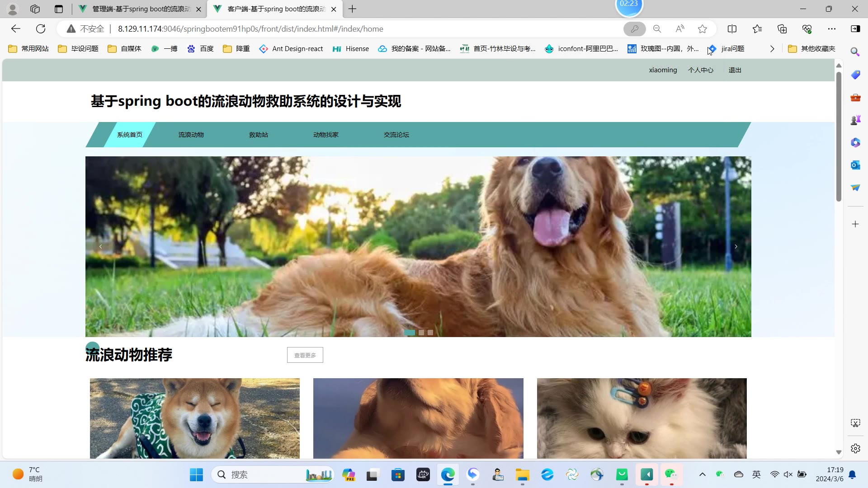Open the 交流论坛 navigation tab
This screenshot has width=868, height=488.
396,135
